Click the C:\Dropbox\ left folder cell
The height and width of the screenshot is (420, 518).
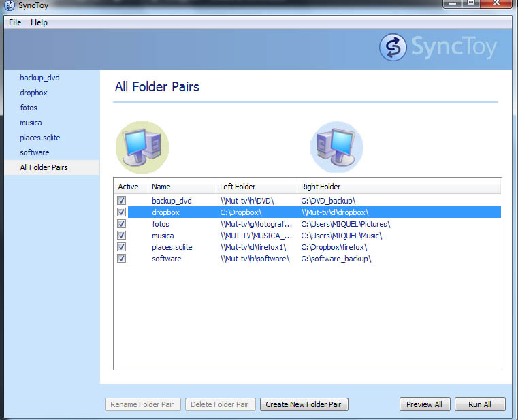point(241,212)
